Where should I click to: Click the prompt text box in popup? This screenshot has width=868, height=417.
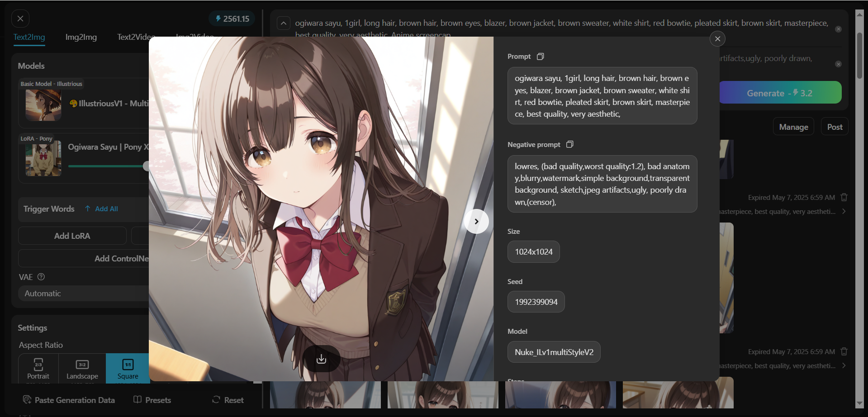tap(602, 96)
